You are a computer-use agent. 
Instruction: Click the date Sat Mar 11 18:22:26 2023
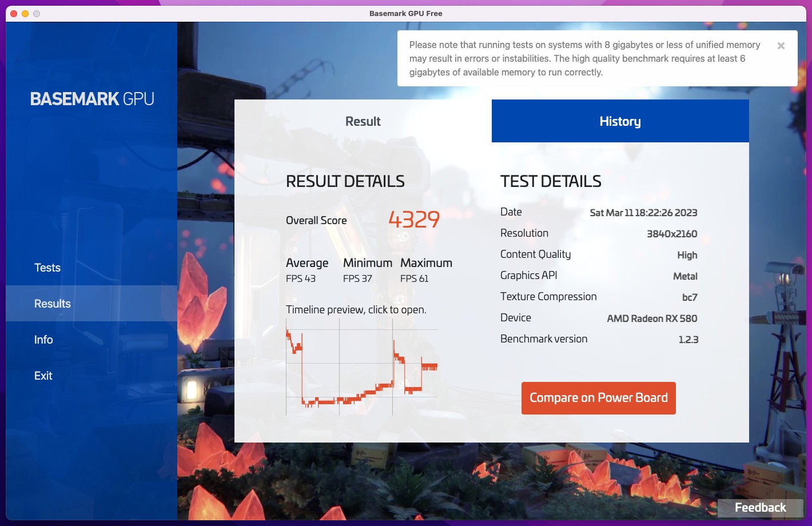[x=643, y=213]
